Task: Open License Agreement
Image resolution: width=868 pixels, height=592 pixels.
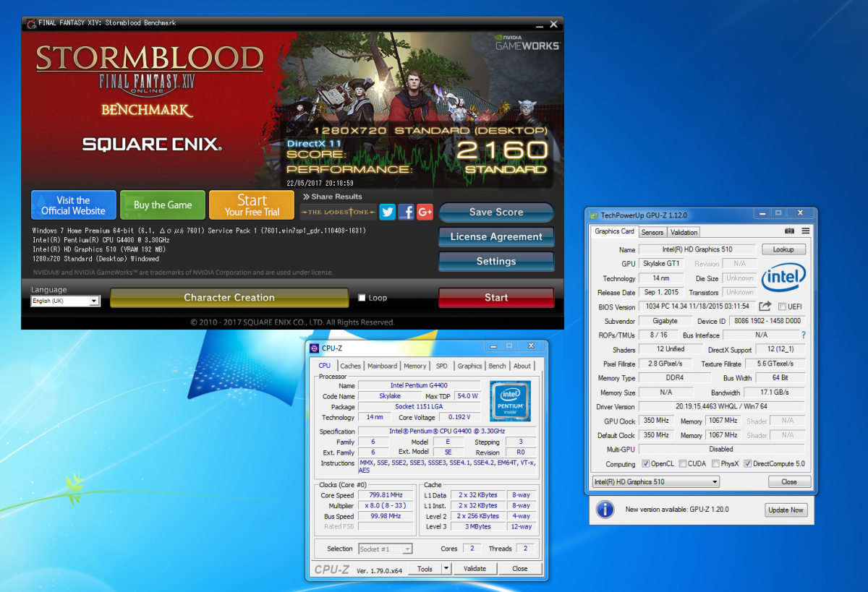Action: (496, 236)
